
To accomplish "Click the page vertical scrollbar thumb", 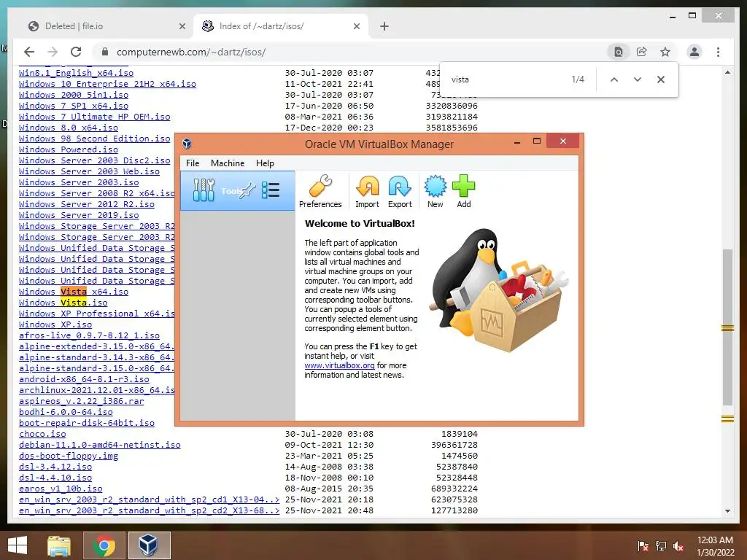I will (x=727, y=327).
